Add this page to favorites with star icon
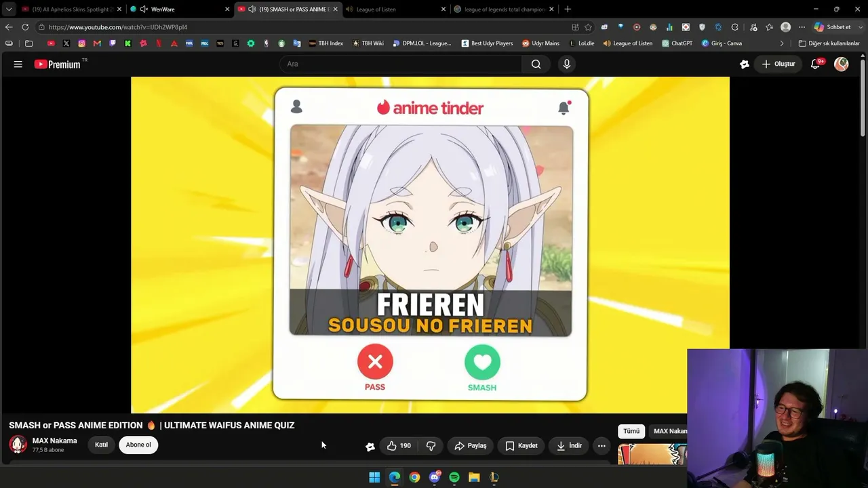Image resolution: width=868 pixels, height=488 pixels. coord(588,27)
